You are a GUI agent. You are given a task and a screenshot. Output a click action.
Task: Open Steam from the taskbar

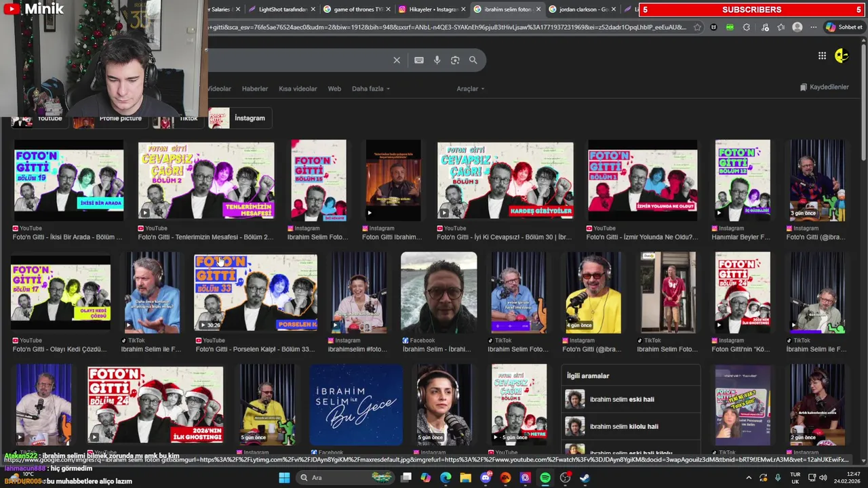pyautogui.click(x=585, y=478)
